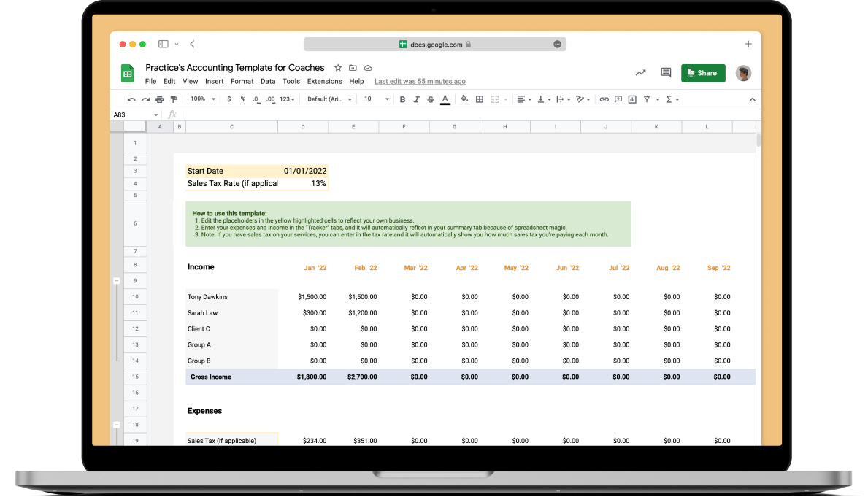Viewport: 868px width, 497px height.
Task: Move document to a folder
Action: point(353,68)
